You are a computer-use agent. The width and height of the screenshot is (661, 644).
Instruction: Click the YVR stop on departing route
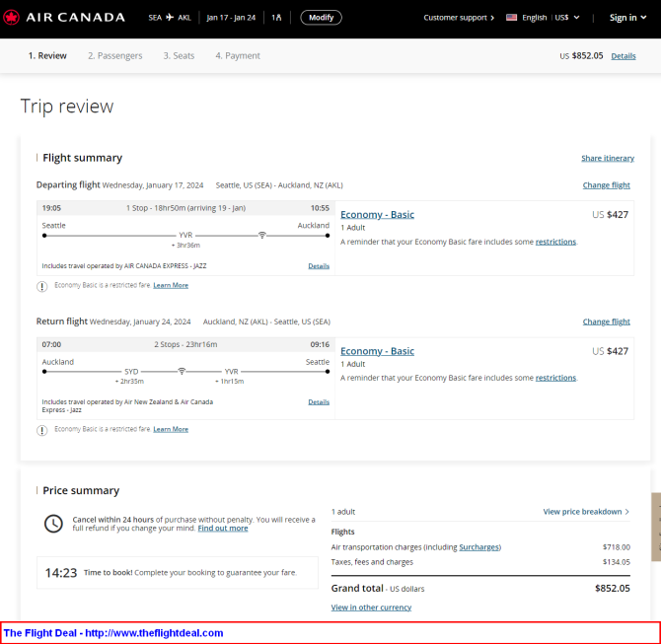[185, 235]
